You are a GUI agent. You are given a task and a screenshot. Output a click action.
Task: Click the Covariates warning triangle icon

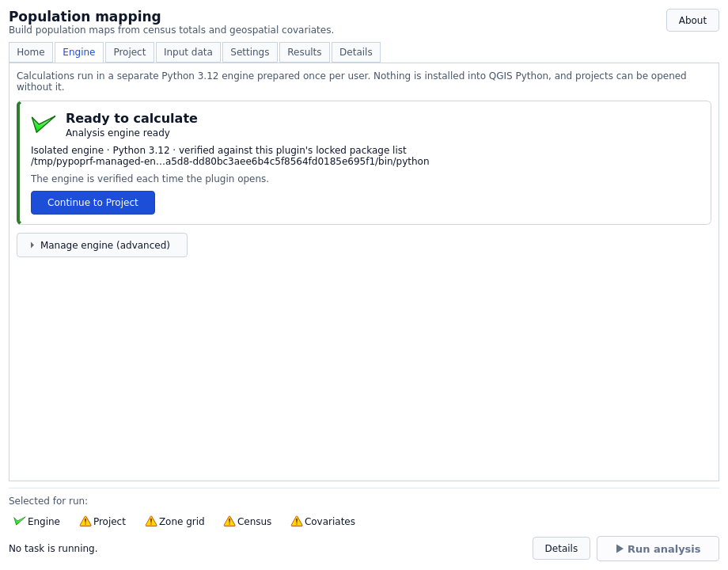297,521
